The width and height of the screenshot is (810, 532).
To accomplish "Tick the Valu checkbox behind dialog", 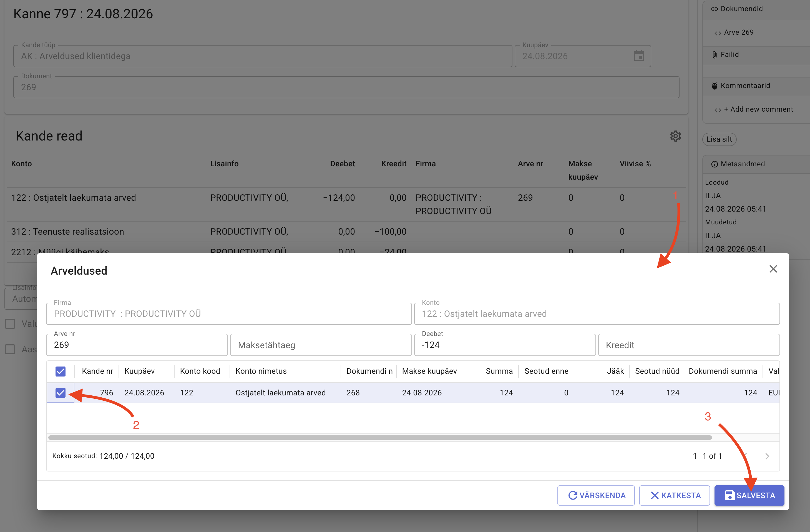I will [x=10, y=324].
